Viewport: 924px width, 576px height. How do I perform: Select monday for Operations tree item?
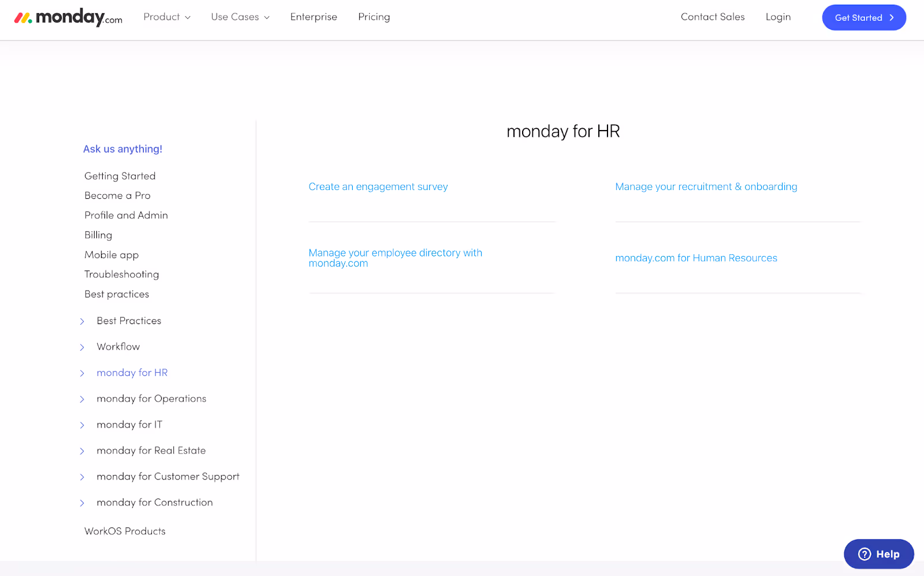tap(151, 399)
